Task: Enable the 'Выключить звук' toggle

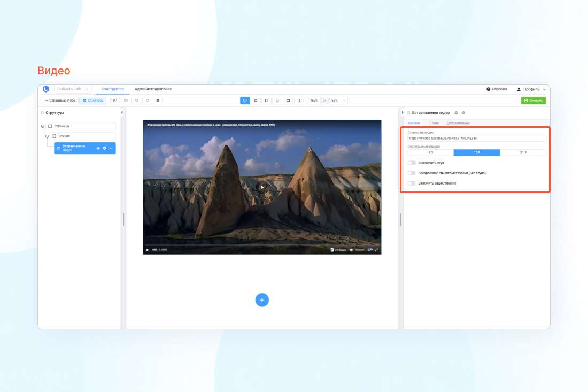Action: (412, 163)
